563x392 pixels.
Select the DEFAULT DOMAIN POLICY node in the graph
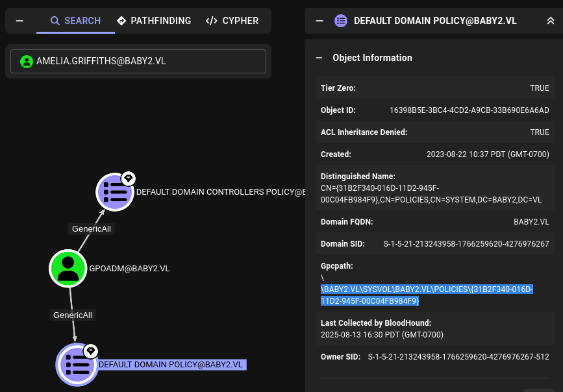pos(77,365)
